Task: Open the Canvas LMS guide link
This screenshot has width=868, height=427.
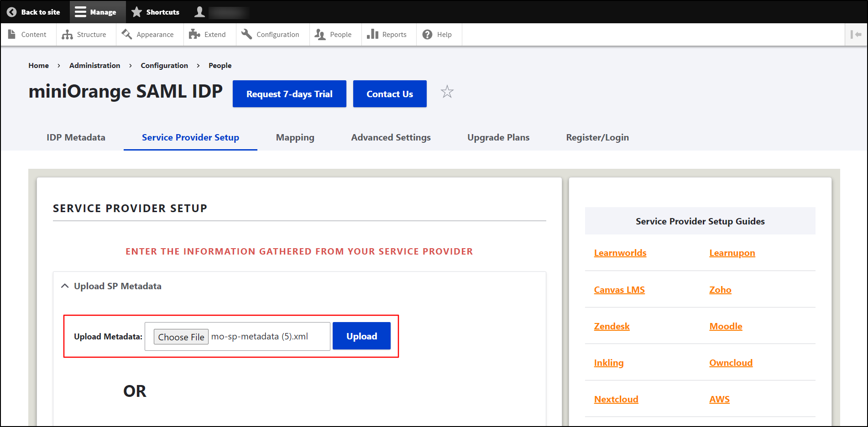Action: pos(619,290)
